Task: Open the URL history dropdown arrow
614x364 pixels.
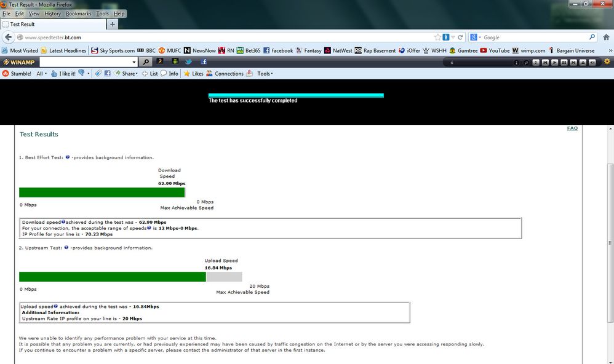Action: tap(453, 37)
